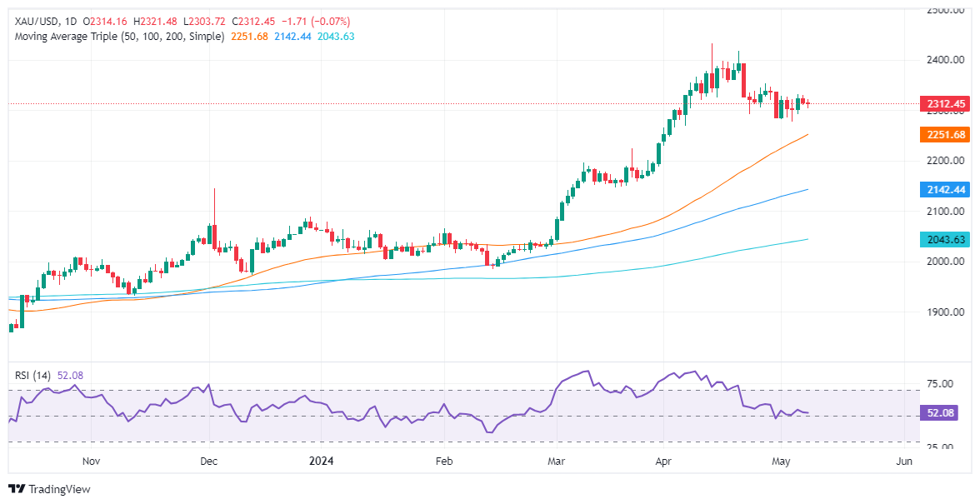Click the tall red December spike candle
The image size is (980, 504).
tap(213, 218)
